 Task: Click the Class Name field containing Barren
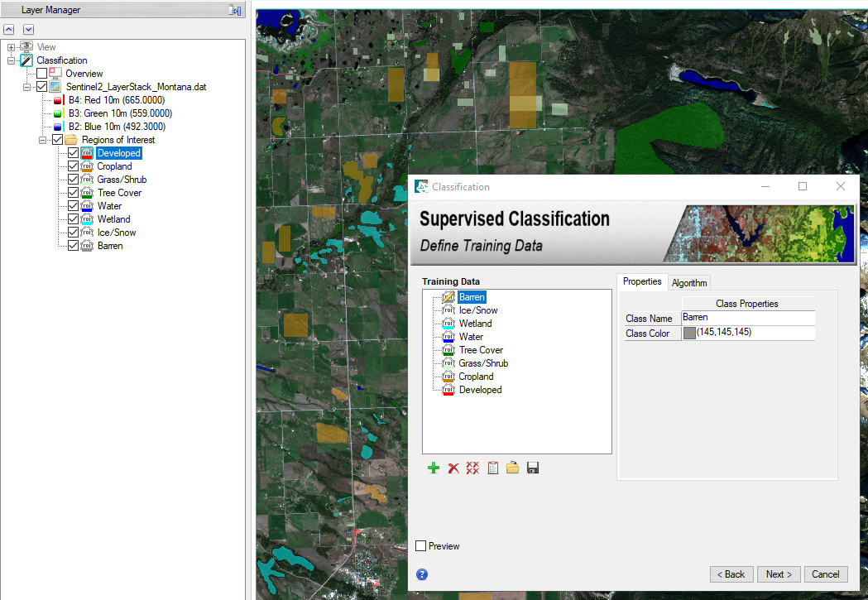click(x=747, y=319)
